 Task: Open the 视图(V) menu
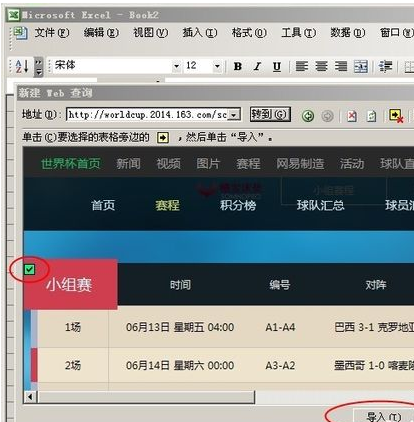[150, 33]
